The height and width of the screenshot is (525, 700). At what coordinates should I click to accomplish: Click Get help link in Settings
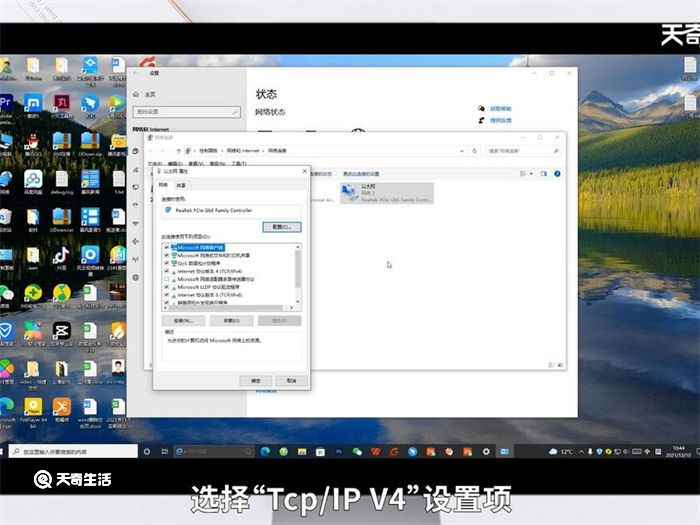click(x=501, y=108)
